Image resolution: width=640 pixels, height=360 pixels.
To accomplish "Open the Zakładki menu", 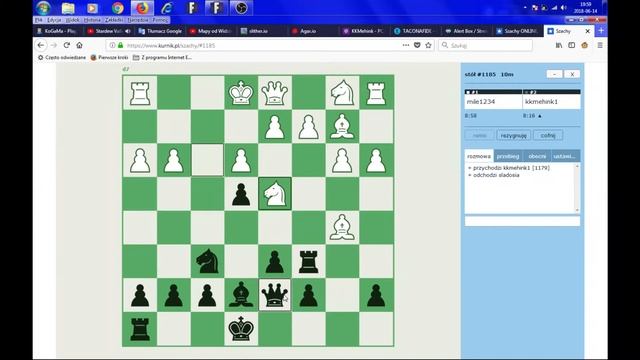I will pyautogui.click(x=114, y=20).
